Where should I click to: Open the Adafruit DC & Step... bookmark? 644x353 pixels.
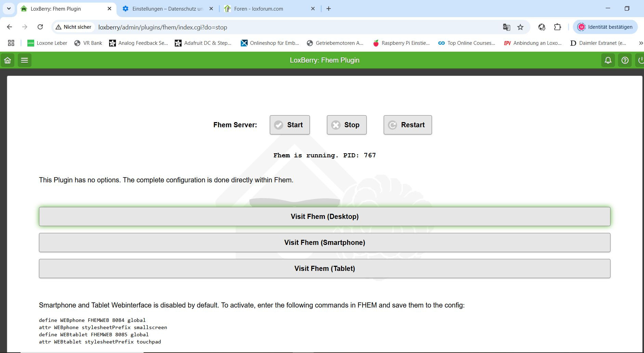point(203,43)
